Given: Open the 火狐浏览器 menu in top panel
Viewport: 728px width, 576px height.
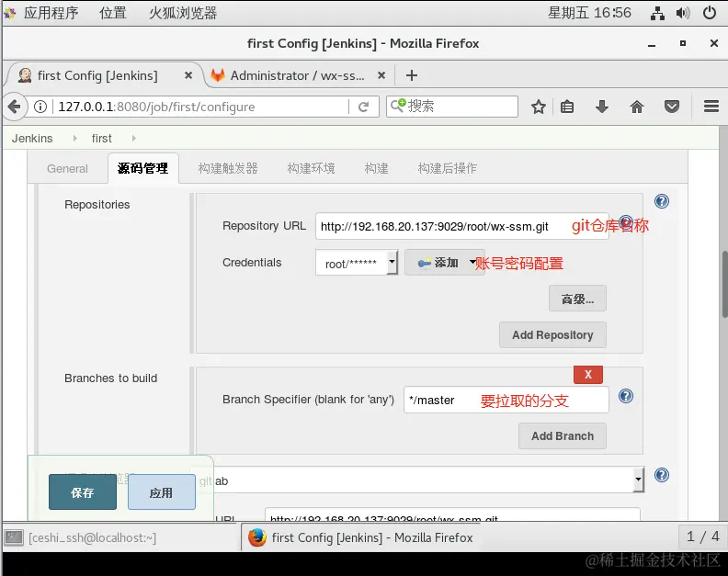Looking at the screenshot, I should coord(183,13).
